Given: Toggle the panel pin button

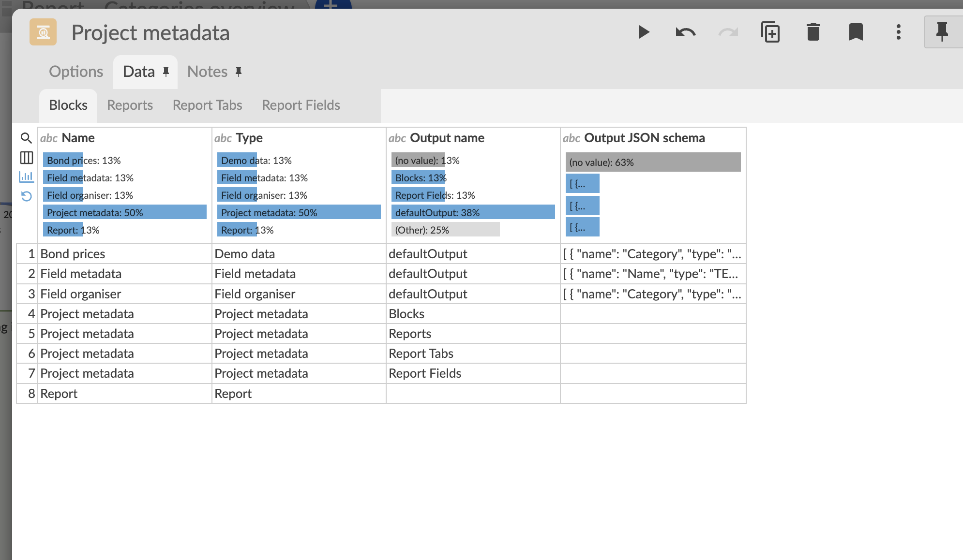Looking at the screenshot, I should [942, 32].
